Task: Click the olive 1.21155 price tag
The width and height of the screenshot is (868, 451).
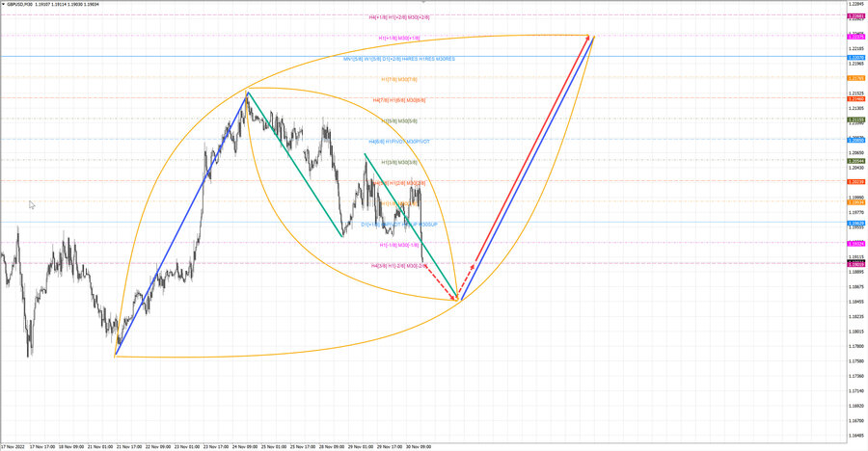Action: tap(856, 119)
